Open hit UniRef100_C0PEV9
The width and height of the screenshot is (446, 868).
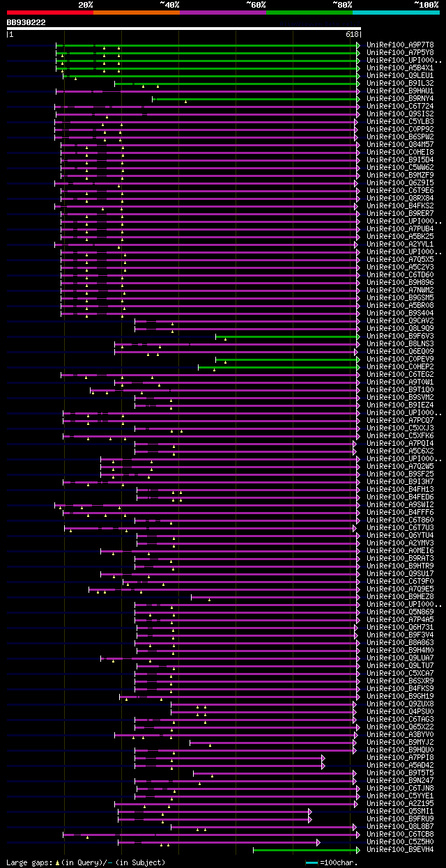coord(400,359)
